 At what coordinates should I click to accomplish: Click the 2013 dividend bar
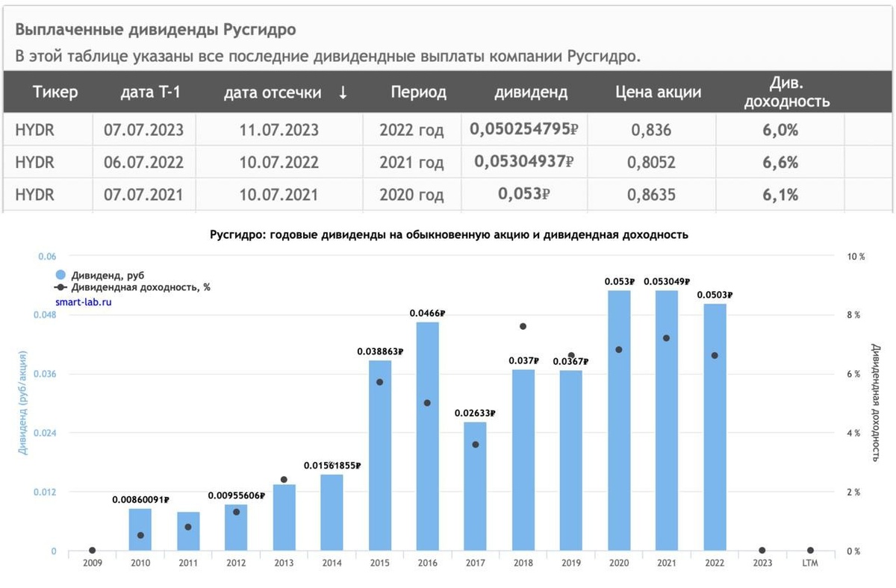click(x=284, y=518)
